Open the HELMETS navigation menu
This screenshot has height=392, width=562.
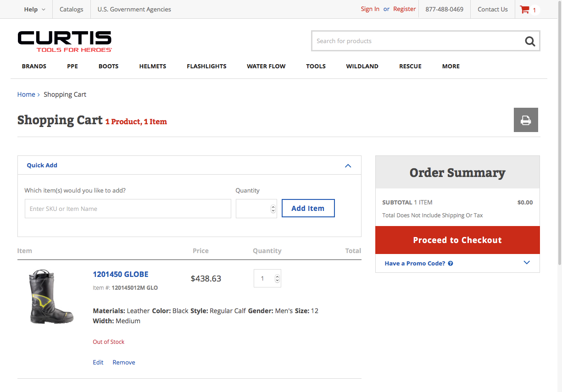(152, 66)
